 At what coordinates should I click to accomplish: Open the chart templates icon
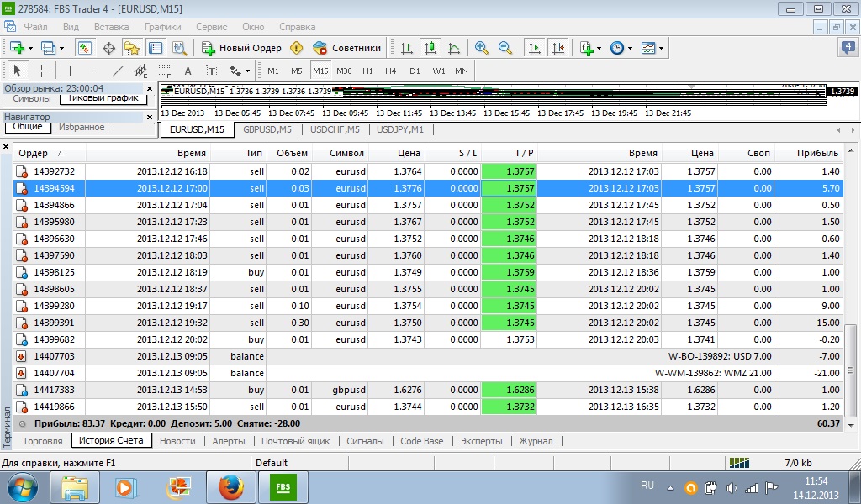(648, 48)
